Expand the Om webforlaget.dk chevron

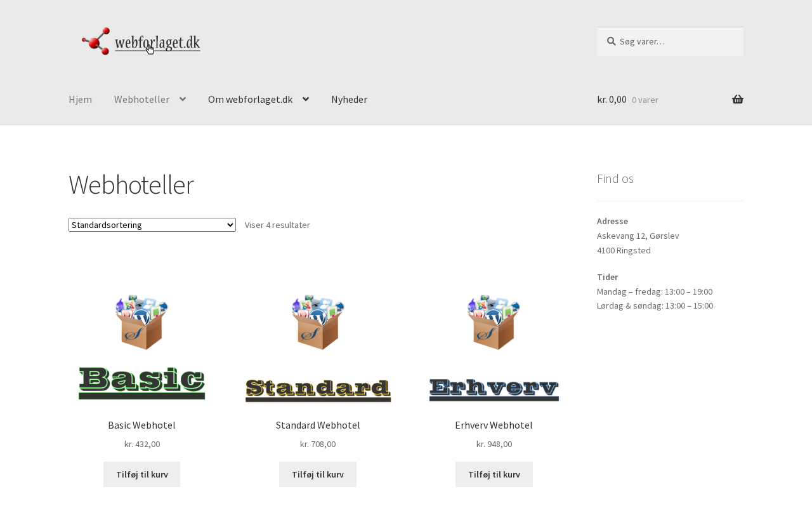[306, 99]
